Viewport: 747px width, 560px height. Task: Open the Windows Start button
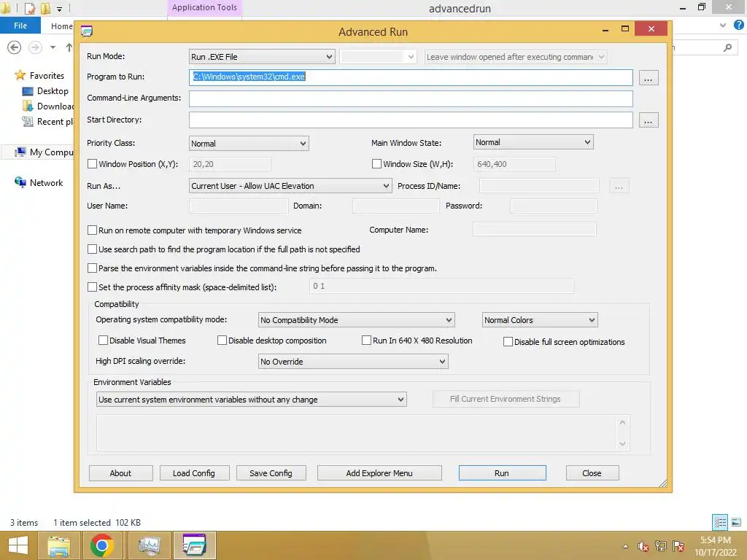(18, 545)
